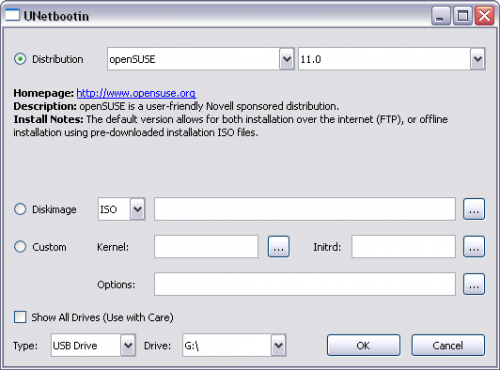
Task: Click the 'Description:' text label
Action: 45,106
